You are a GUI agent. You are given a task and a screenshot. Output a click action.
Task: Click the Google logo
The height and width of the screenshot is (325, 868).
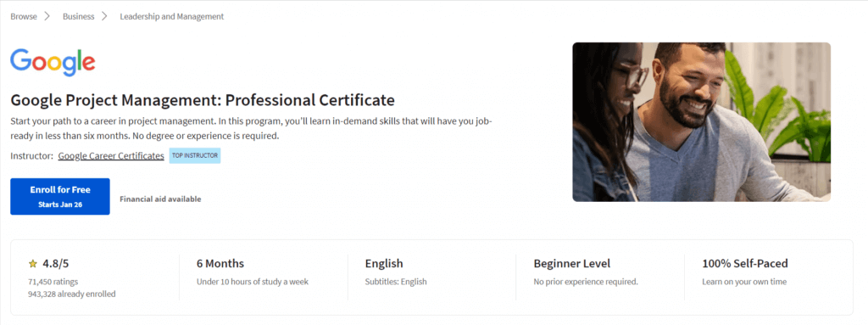[53, 62]
